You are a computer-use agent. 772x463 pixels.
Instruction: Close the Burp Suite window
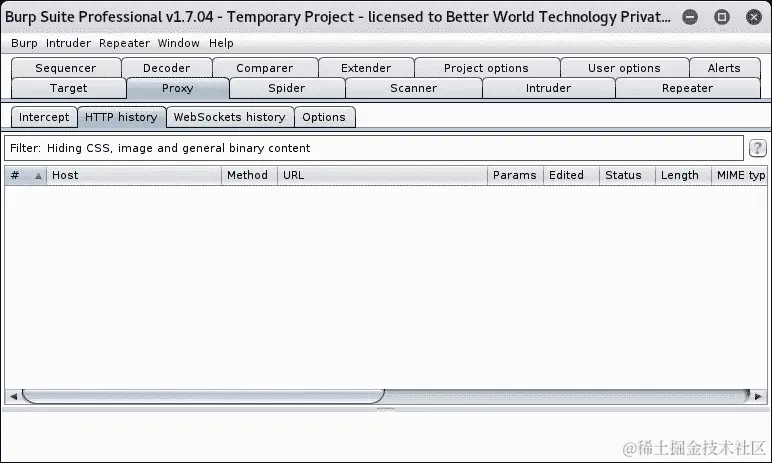(754, 17)
